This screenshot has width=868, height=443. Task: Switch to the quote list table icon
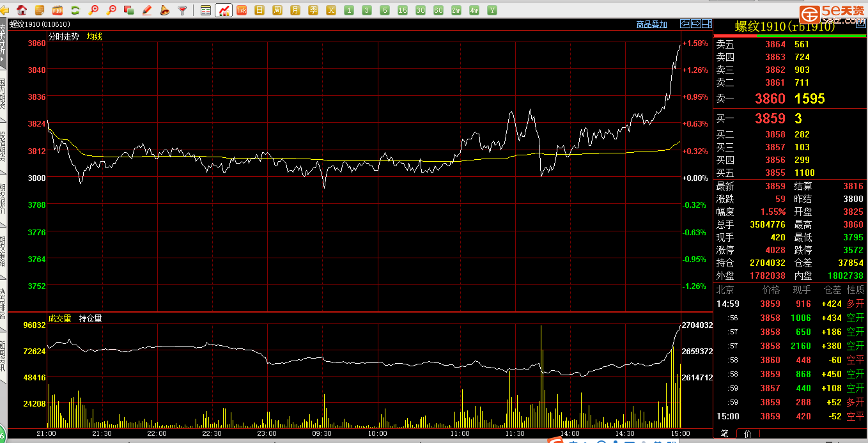coord(206,10)
